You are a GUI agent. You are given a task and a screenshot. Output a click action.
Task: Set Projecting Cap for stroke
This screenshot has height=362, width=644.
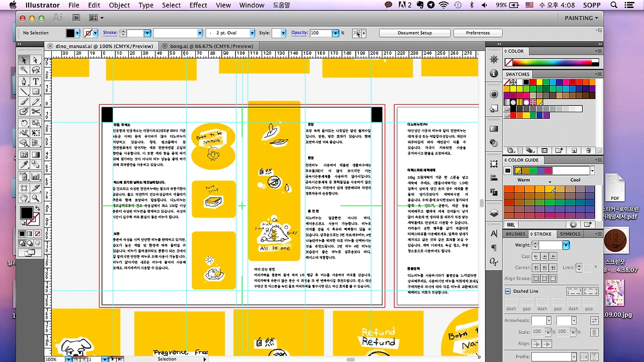tap(553, 257)
